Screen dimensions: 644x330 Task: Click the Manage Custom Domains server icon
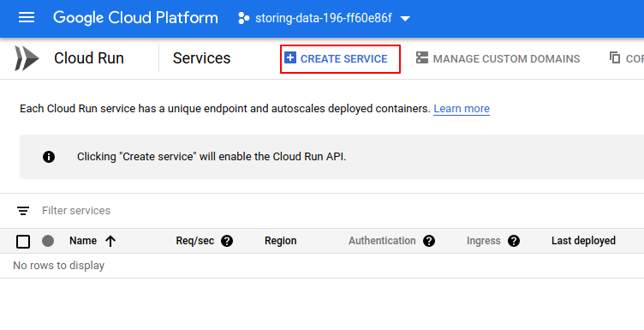422,57
